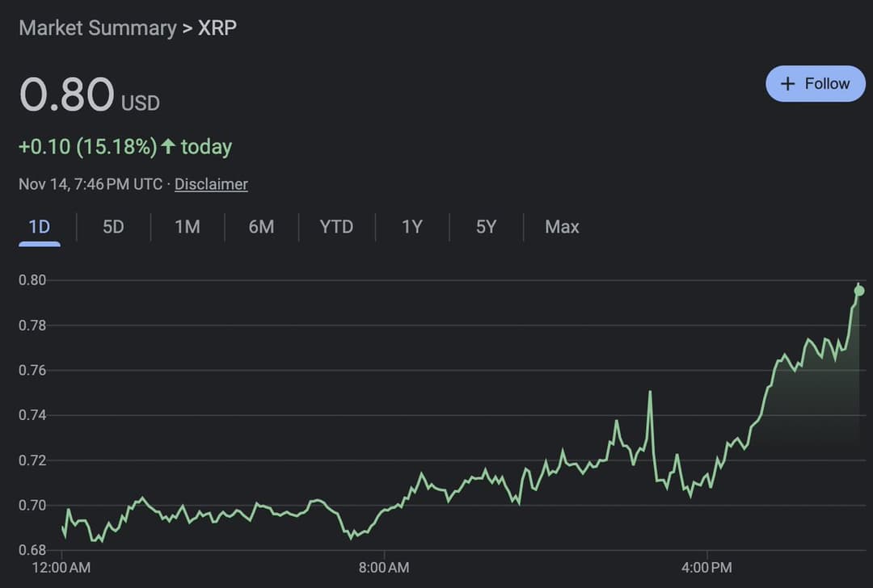Click the 12:00 AM x-axis label
Viewport: 873px width, 588px height.
tap(61, 568)
